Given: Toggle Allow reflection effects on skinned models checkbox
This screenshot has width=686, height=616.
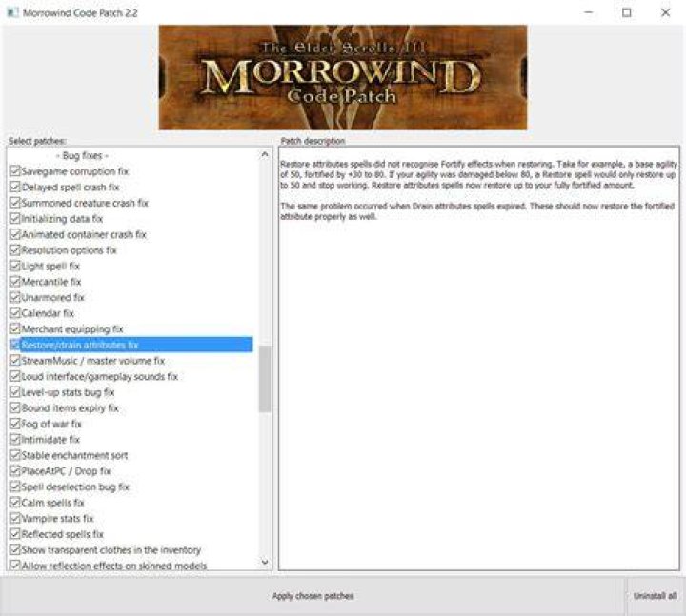Looking at the screenshot, I should [x=15, y=565].
